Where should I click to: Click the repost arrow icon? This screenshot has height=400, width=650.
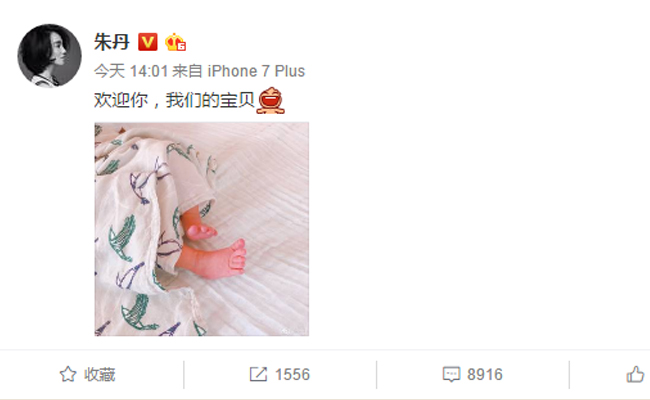tap(258, 374)
